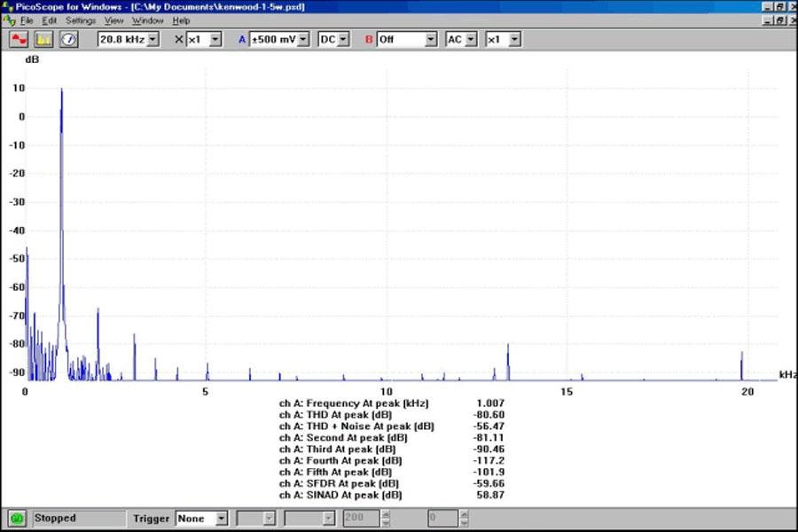The image size is (798, 532).
Task: Open the oscilloscope view icon
Action: click(20, 39)
